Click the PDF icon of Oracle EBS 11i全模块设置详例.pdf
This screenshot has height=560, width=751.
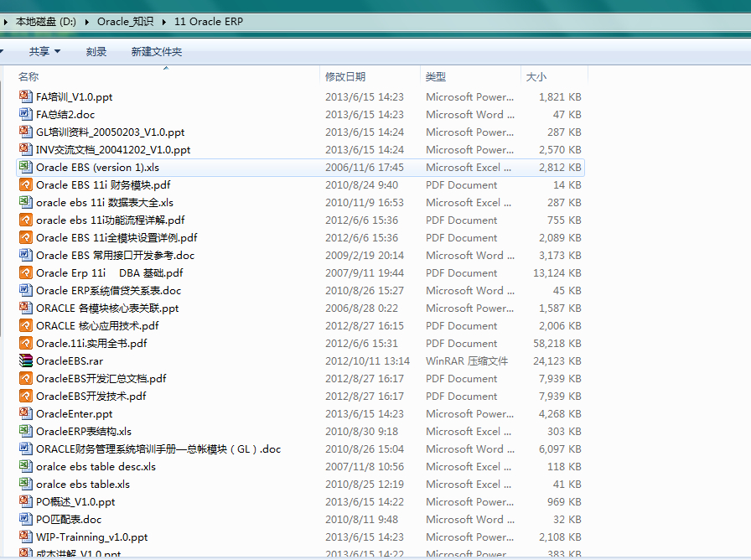(25, 237)
